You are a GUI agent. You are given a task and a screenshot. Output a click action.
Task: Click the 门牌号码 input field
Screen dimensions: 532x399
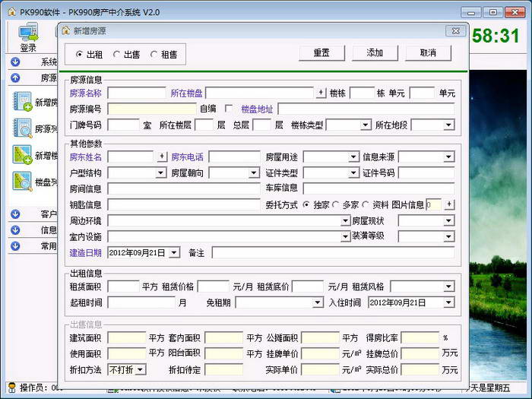point(123,125)
